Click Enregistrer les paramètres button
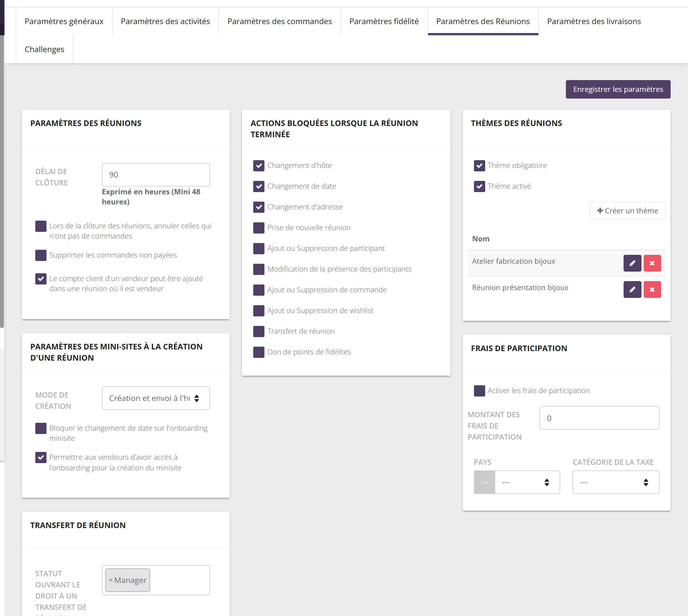Screen dimensions: 688x616 pos(618,89)
